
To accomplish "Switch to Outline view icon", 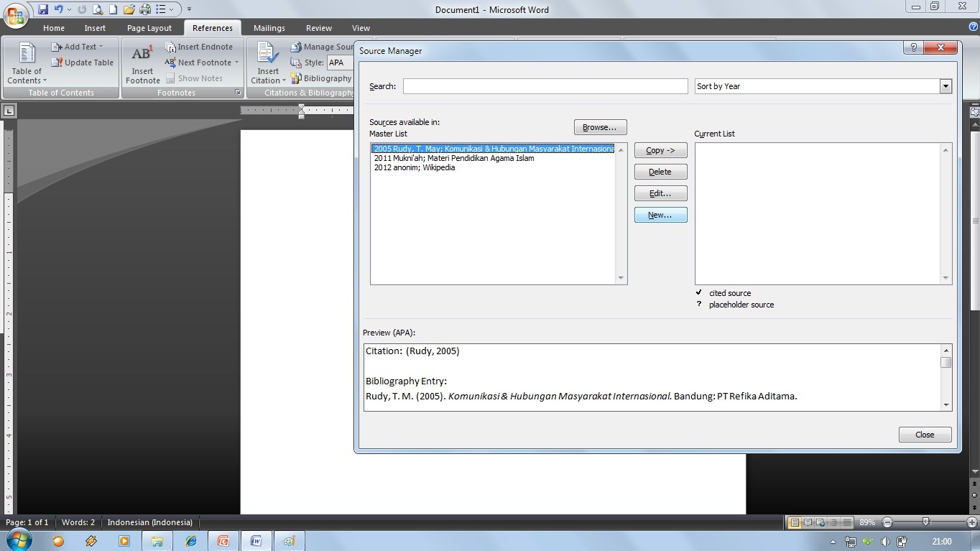I will [833, 522].
